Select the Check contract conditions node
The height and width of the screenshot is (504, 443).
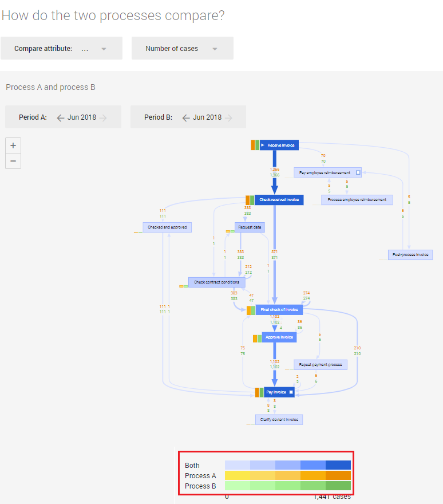[x=217, y=282]
